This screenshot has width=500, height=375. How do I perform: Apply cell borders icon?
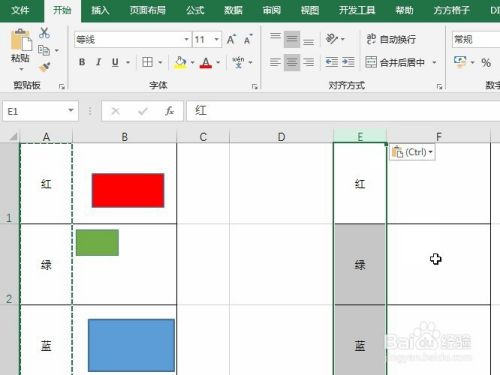click(x=147, y=62)
